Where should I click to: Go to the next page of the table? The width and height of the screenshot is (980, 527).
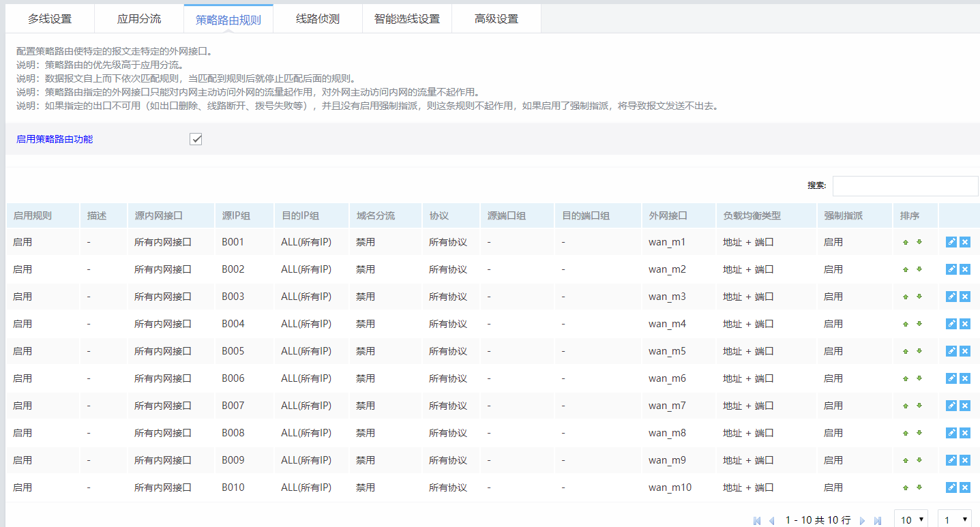pyautogui.click(x=863, y=520)
